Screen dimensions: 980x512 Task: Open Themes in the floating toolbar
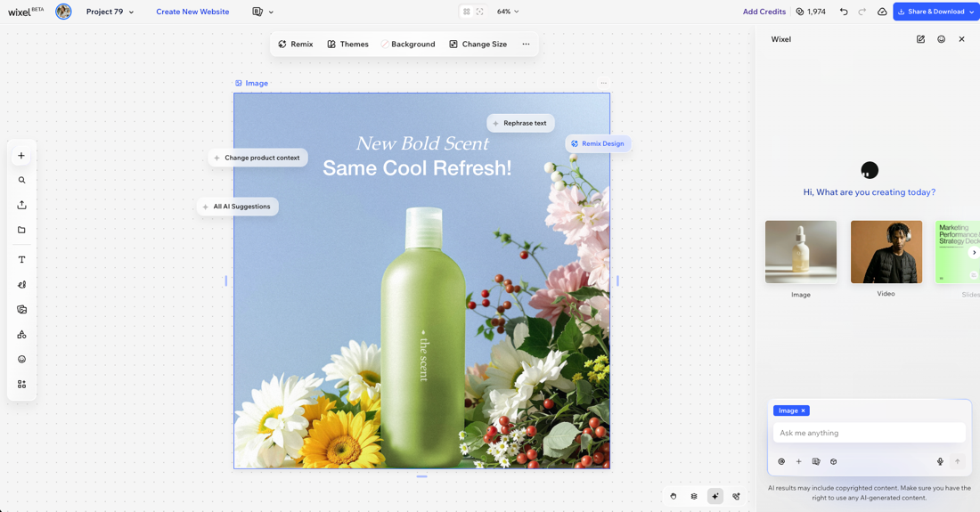coord(347,44)
